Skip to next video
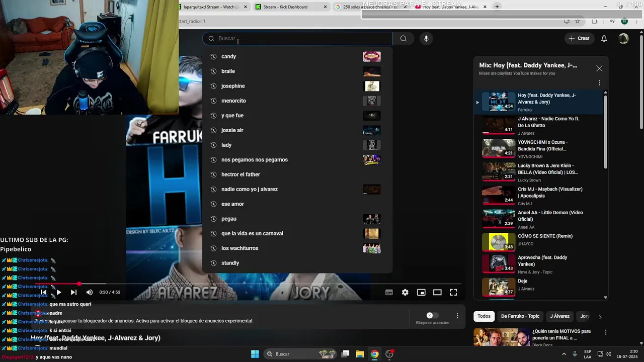 [73, 292]
